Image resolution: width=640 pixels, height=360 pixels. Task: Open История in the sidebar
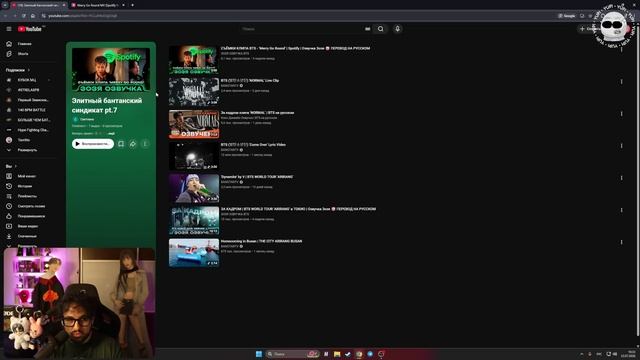[x=24, y=186]
